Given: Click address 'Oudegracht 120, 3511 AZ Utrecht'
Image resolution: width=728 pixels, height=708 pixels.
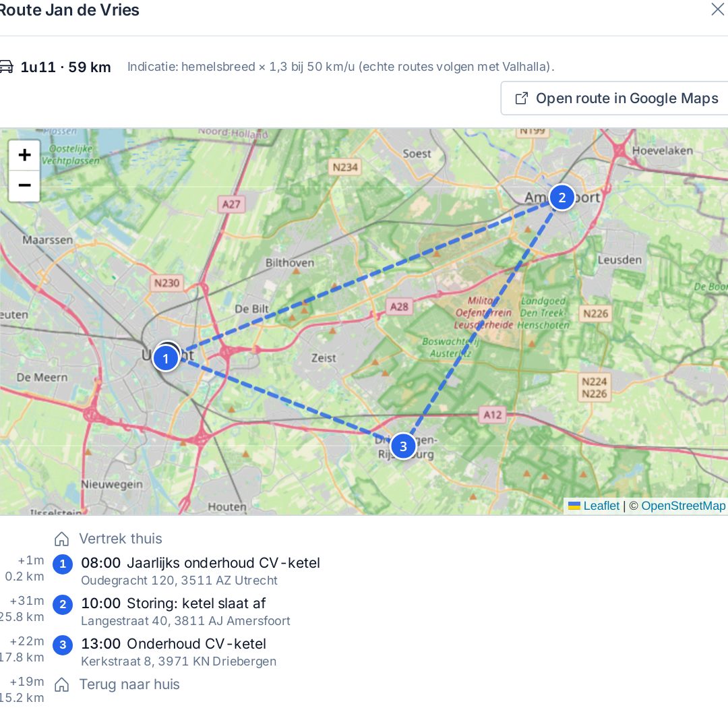Looking at the screenshot, I should (179, 581).
